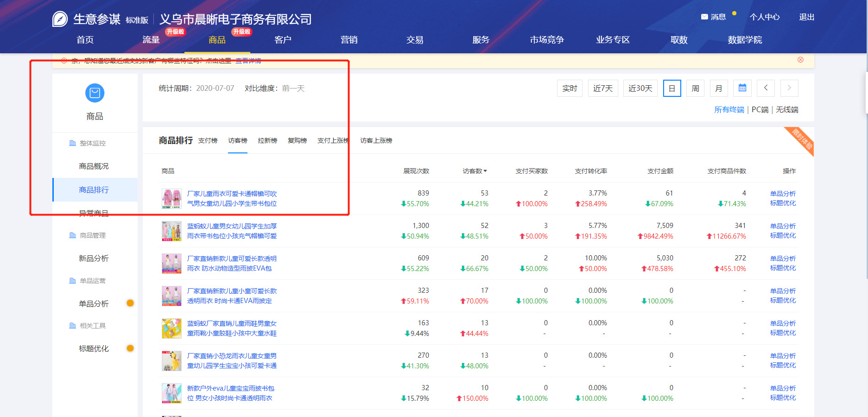The width and height of the screenshot is (868, 417).
Task: Click the 生意参谋 compass logo icon
Action: [60, 19]
